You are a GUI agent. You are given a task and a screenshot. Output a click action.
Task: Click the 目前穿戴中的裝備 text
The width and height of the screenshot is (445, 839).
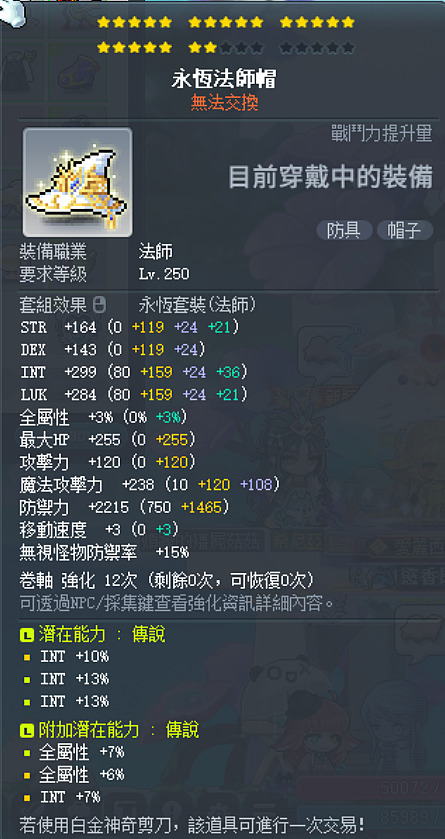coord(330,177)
